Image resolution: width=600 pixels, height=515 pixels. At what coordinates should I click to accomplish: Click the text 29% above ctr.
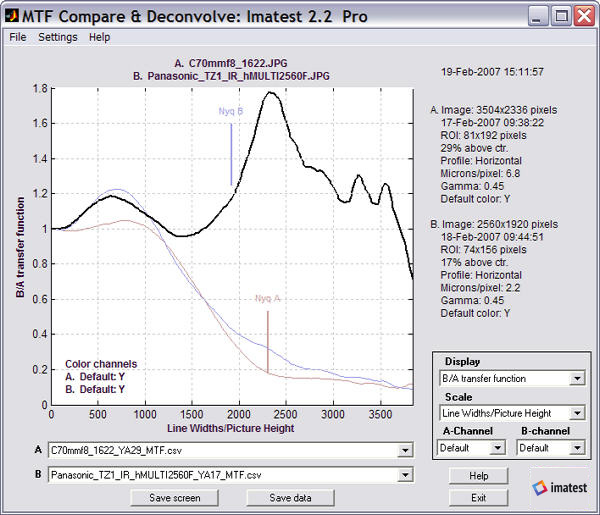click(474, 148)
